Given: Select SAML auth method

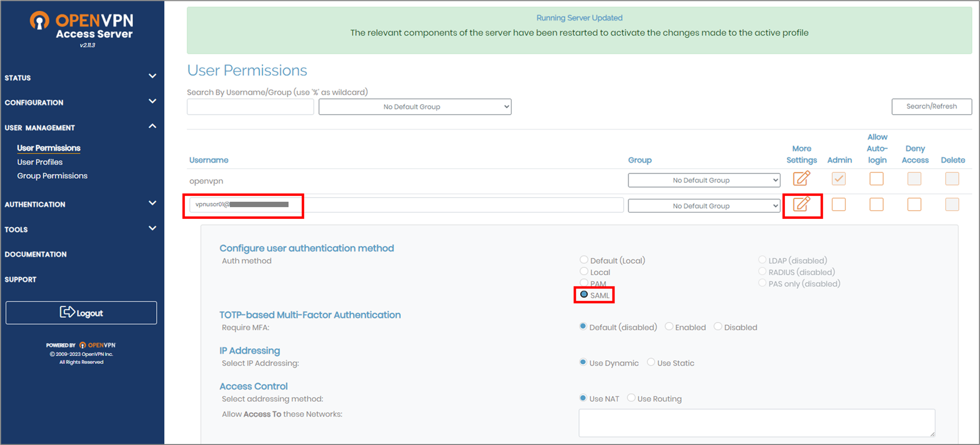Looking at the screenshot, I should (x=584, y=295).
